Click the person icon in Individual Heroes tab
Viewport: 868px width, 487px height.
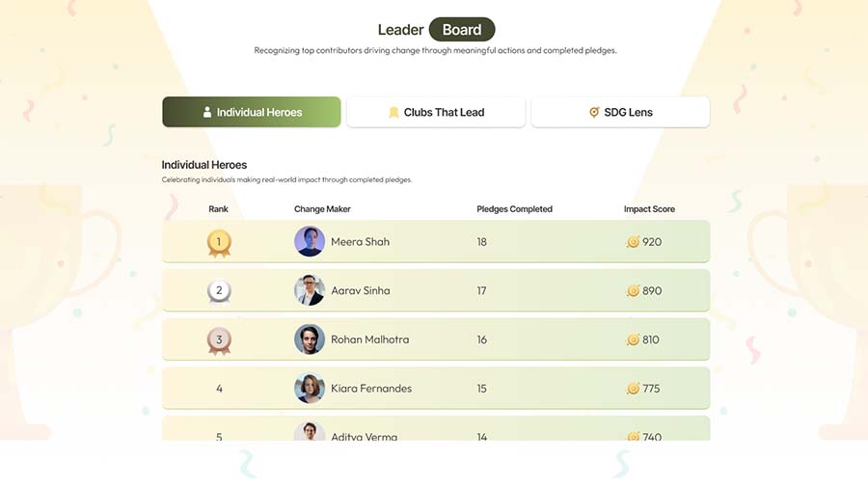coord(207,112)
